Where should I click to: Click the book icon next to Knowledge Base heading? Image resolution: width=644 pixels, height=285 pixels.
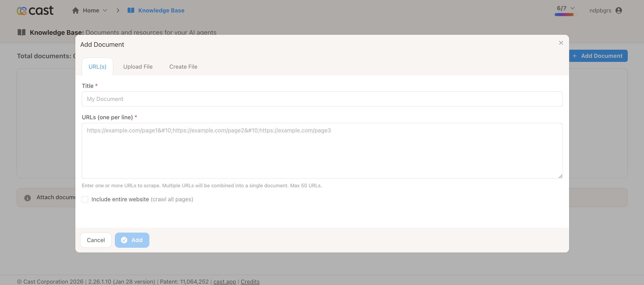(21, 32)
